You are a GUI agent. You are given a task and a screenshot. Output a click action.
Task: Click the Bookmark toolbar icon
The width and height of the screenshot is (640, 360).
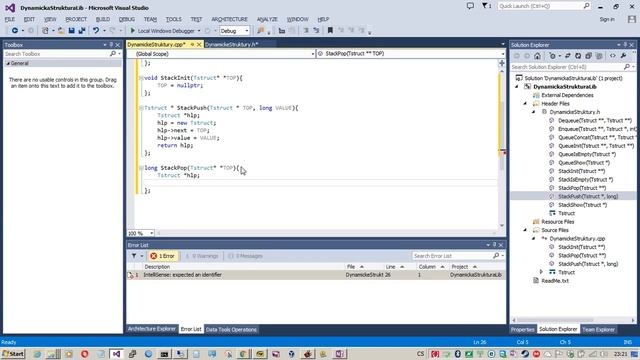click(x=330, y=31)
